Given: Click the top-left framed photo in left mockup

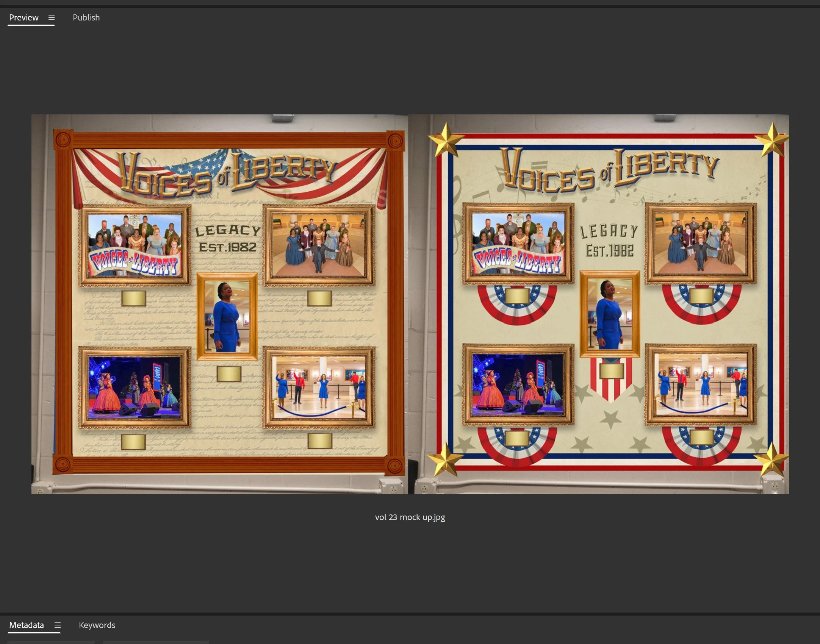Looking at the screenshot, I should (x=135, y=245).
